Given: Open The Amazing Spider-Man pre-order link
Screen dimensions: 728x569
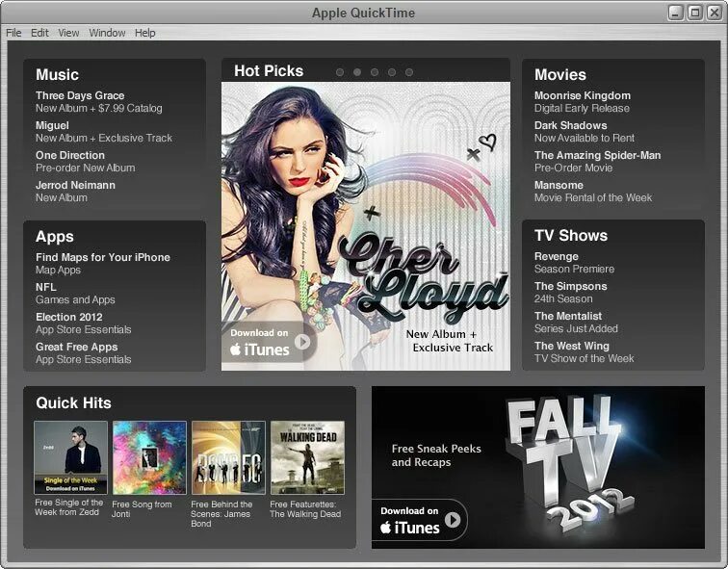Looking at the screenshot, I should click(x=598, y=162).
